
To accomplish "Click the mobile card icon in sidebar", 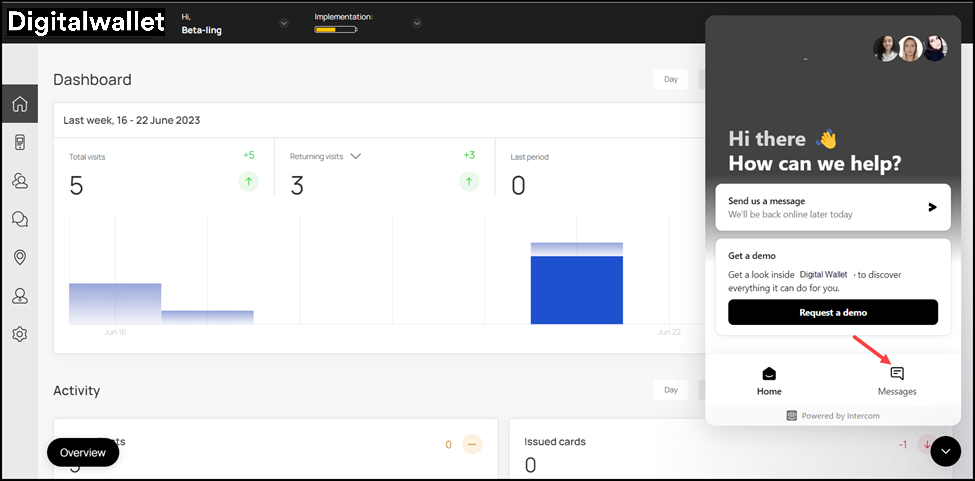I will 19,142.
